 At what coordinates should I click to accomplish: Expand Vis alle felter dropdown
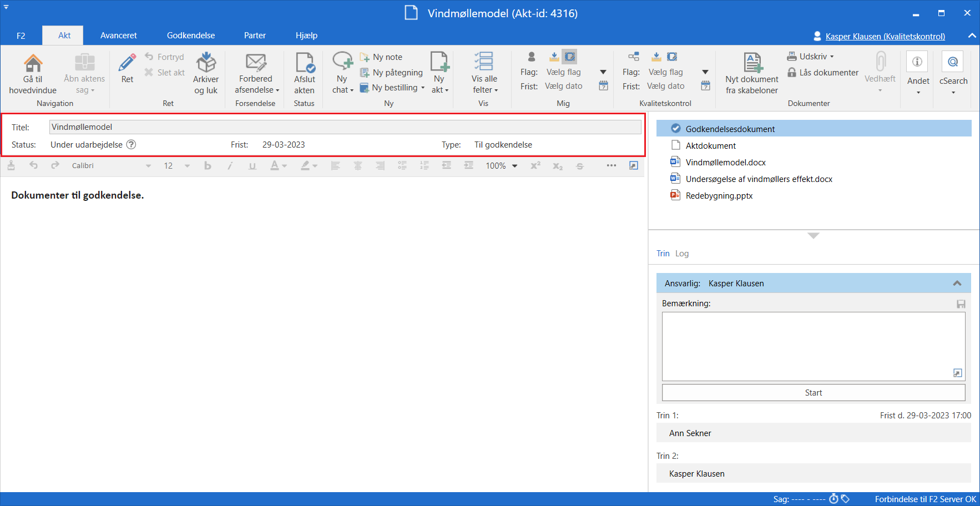484,72
